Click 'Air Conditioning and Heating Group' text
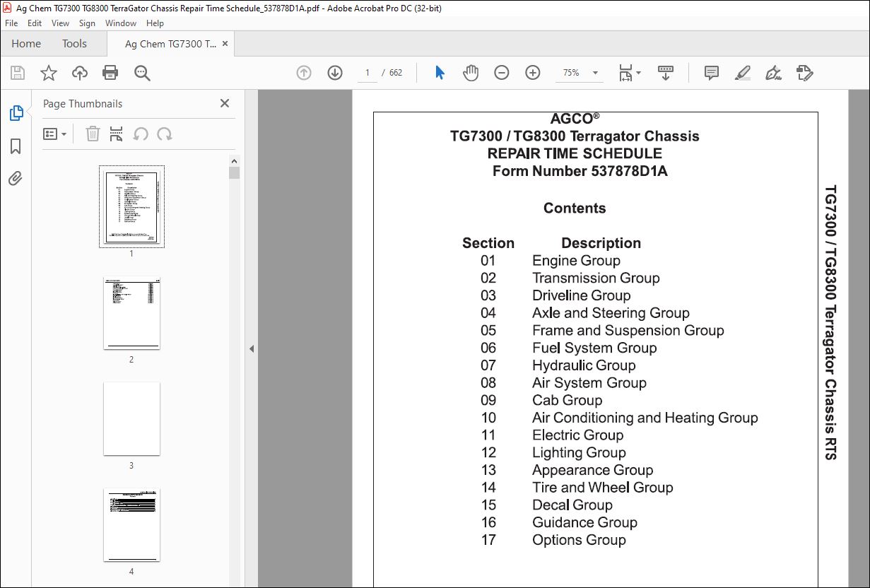 645,418
